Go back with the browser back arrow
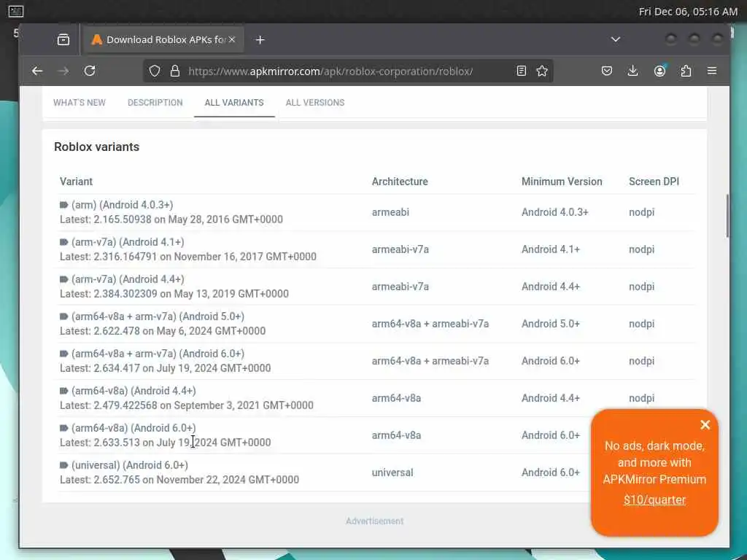Image resolution: width=747 pixels, height=560 pixels. [x=37, y=71]
